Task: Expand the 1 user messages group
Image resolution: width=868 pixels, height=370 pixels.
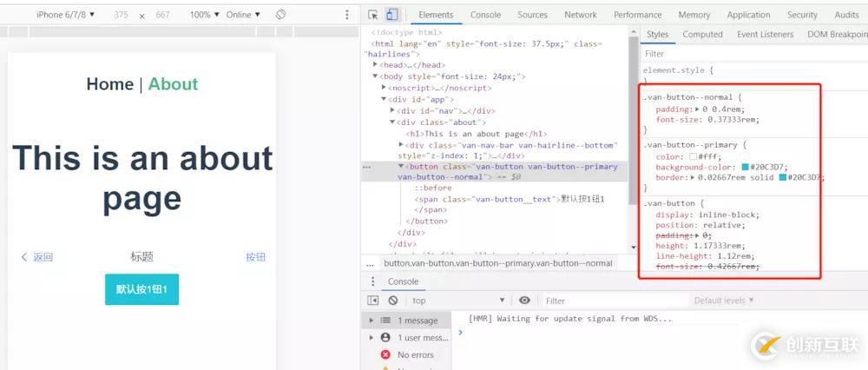Action: tap(371, 337)
